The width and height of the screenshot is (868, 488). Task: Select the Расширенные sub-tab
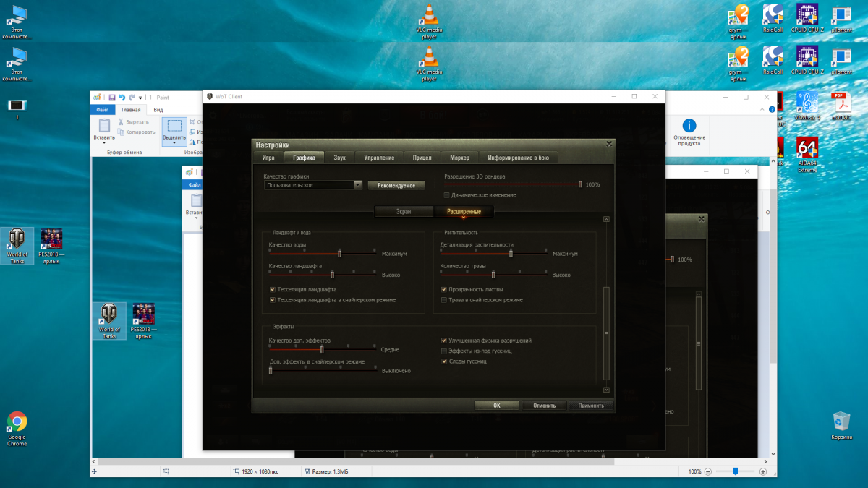click(x=464, y=211)
